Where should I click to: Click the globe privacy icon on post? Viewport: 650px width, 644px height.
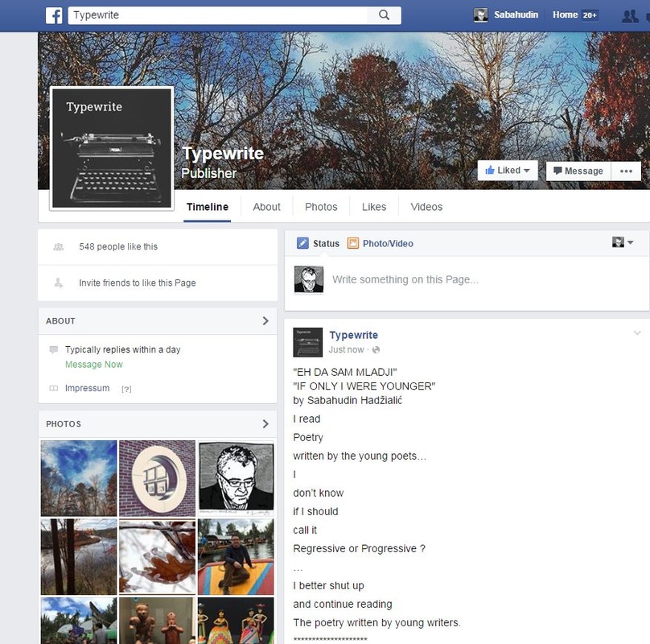pyautogui.click(x=376, y=350)
